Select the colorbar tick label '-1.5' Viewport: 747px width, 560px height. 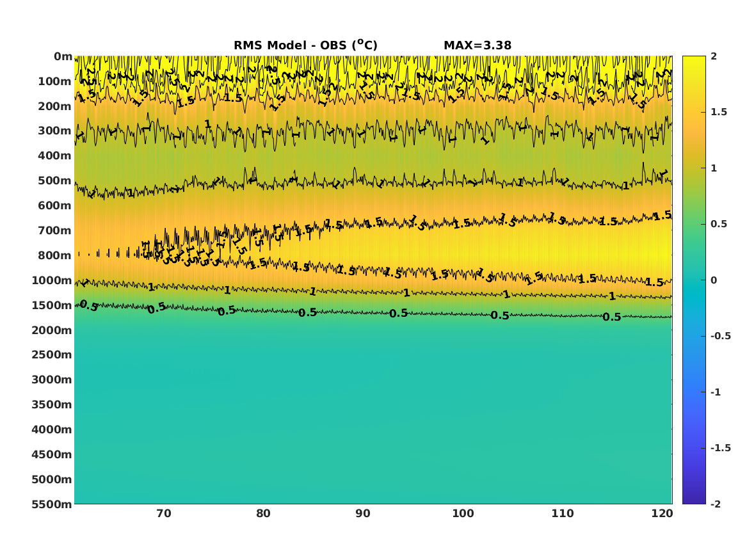(x=720, y=448)
